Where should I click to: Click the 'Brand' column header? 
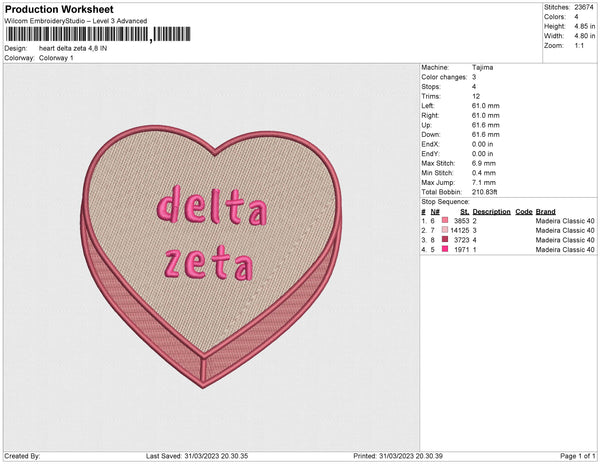point(545,212)
